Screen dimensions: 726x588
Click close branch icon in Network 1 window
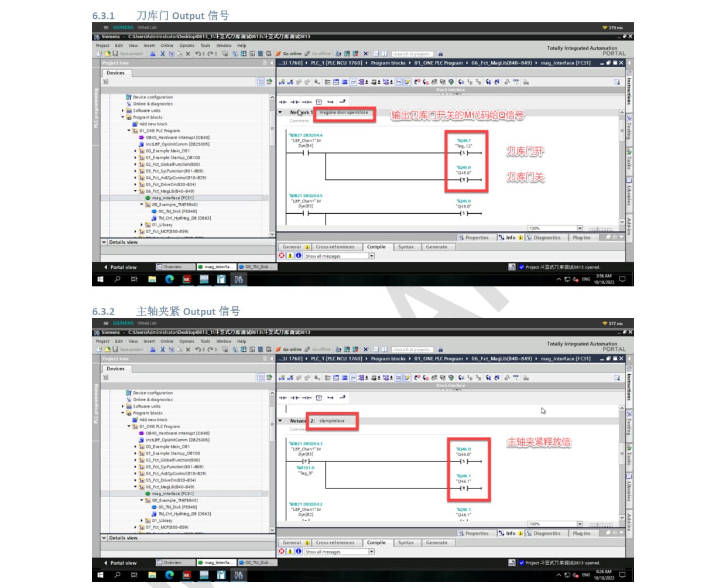343,102
